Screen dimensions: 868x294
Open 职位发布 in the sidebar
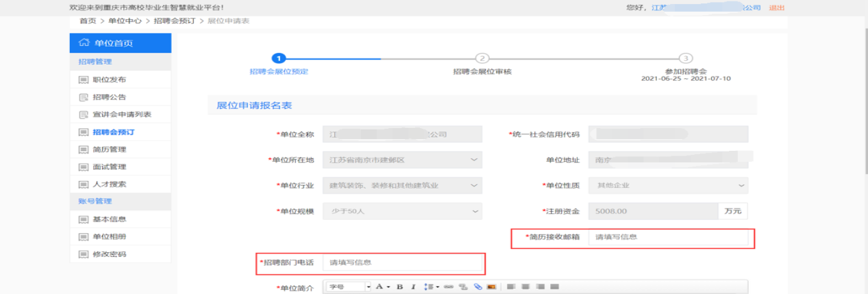pyautogui.click(x=109, y=79)
